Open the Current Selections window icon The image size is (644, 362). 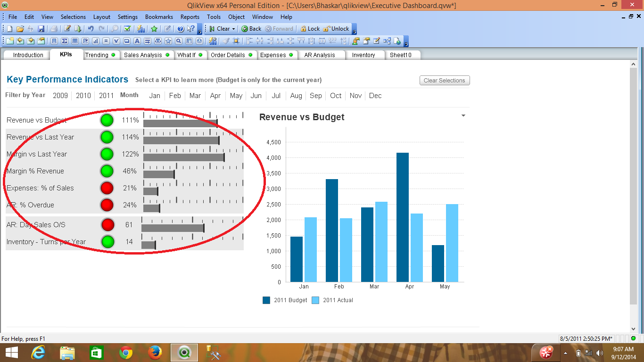click(x=127, y=28)
